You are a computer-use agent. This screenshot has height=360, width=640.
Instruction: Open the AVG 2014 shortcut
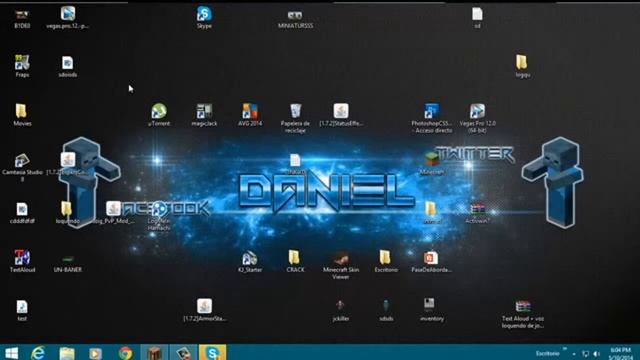[250, 111]
